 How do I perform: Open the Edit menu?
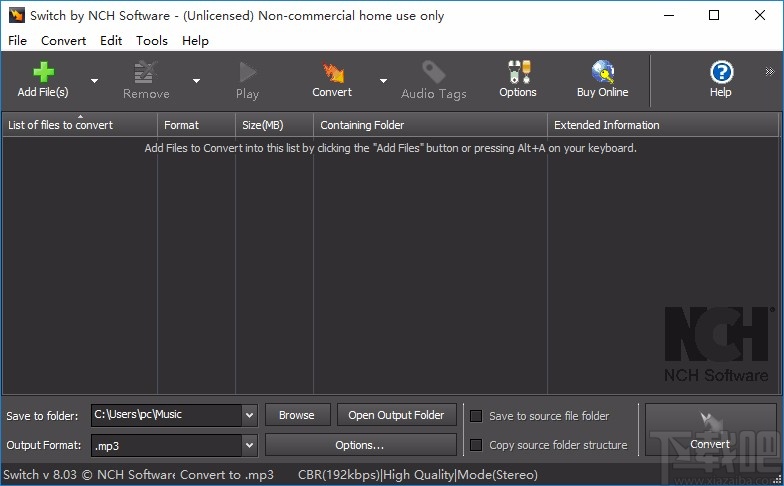[111, 40]
